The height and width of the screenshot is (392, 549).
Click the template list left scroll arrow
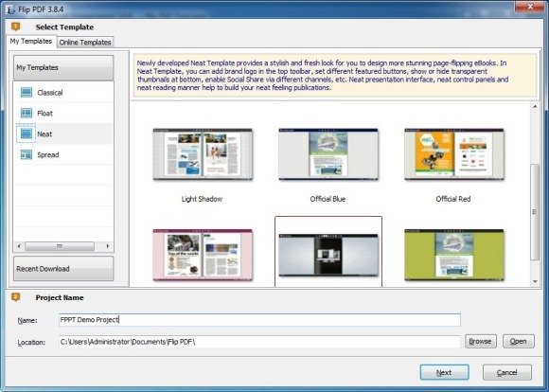pos(19,246)
